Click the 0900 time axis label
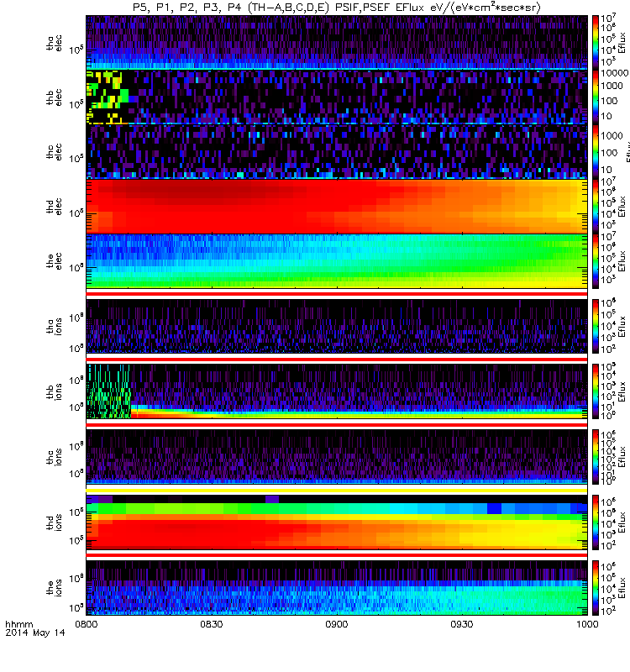 click(x=337, y=624)
